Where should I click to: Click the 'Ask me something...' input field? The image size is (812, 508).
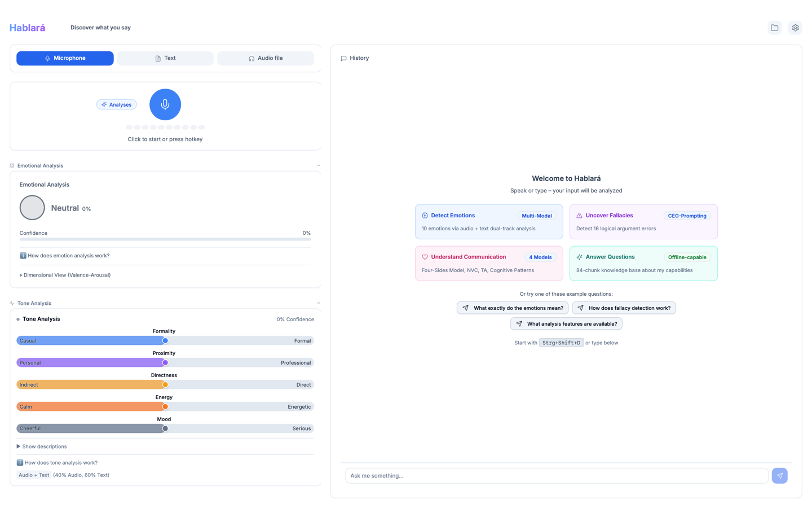tap(556, 475)
